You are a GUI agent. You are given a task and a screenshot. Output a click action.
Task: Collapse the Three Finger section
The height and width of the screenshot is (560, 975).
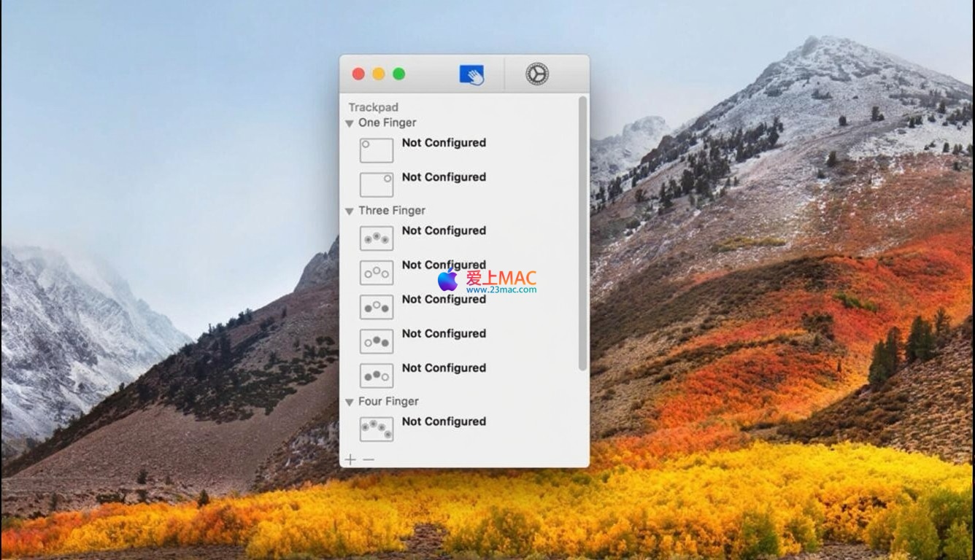tap(350, 211)
